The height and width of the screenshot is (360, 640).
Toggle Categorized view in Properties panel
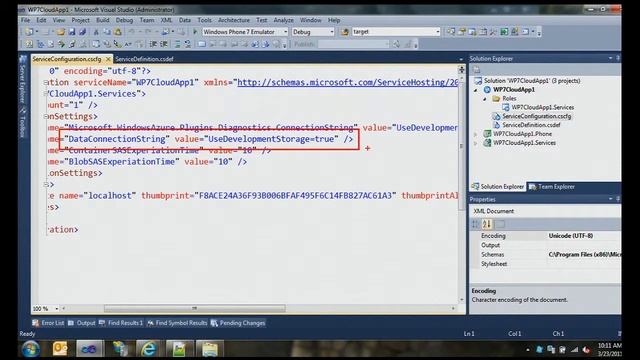tap(476, 224)
